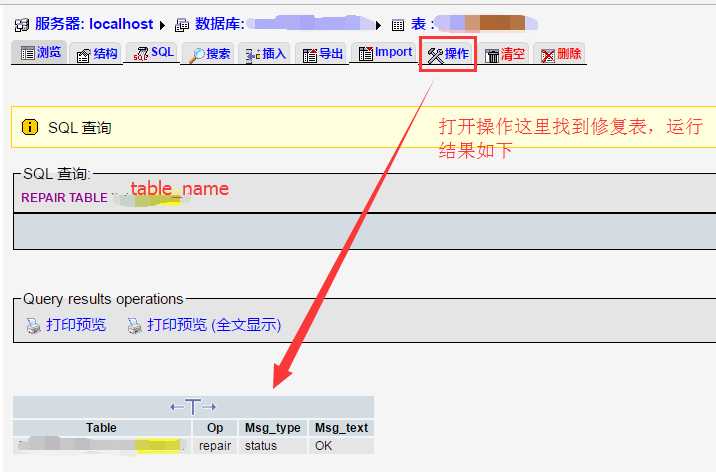Go to the 搜索 (Search) tab
The width and height of the screenshot is (716, 472).
pyautogui.click(x=210, y=54)
